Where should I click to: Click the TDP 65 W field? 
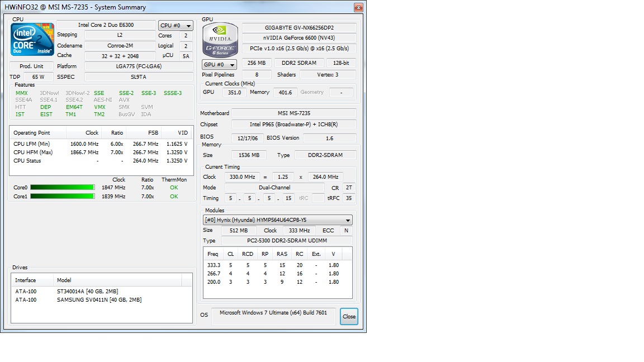click(38, 77)
